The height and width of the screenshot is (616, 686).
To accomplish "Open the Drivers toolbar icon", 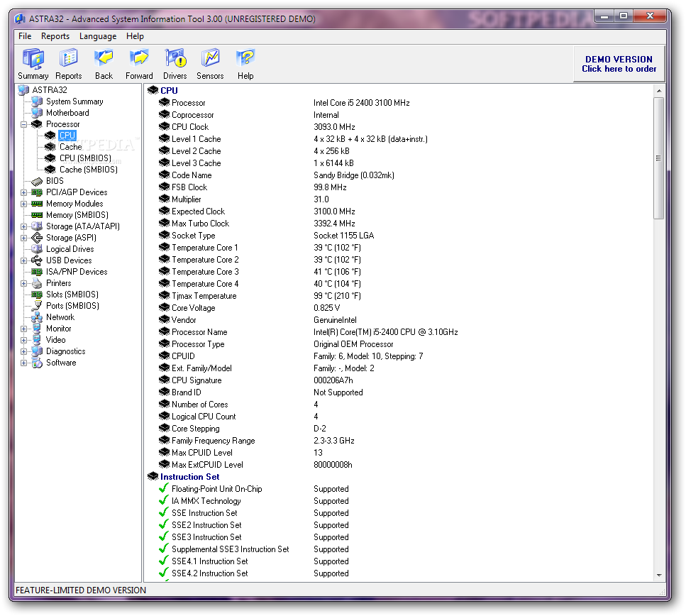I will click(x=175, y=64).
